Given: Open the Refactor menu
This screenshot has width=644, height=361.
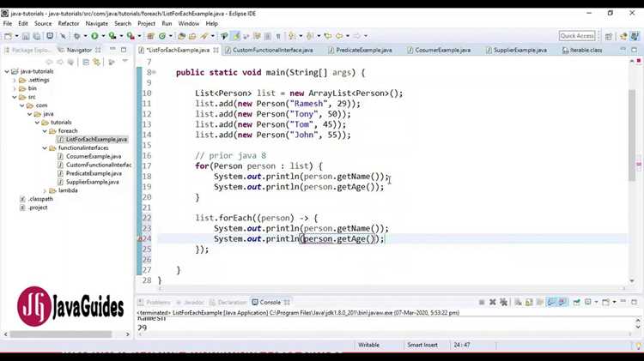Looking at the screenshot, I should (69, 24).
